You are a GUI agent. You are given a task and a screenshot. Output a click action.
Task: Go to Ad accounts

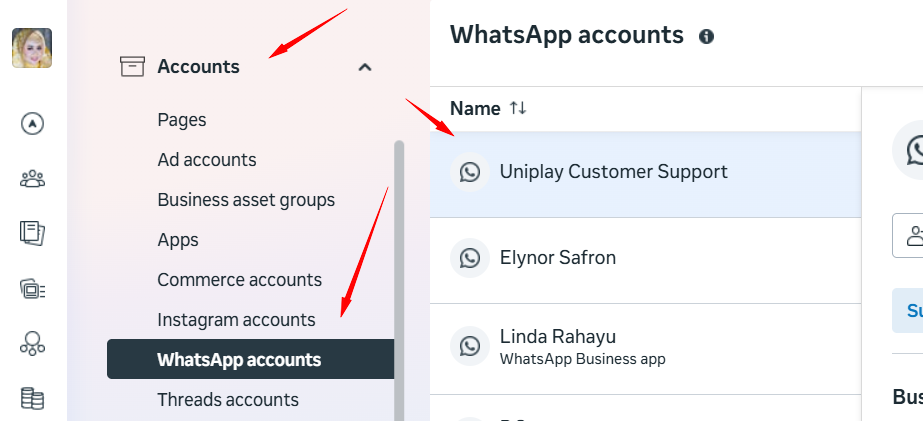(x=207, y=160)
